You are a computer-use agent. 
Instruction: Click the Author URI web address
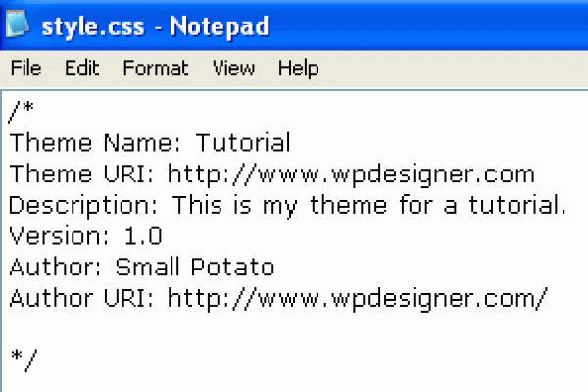pos(357,298)
